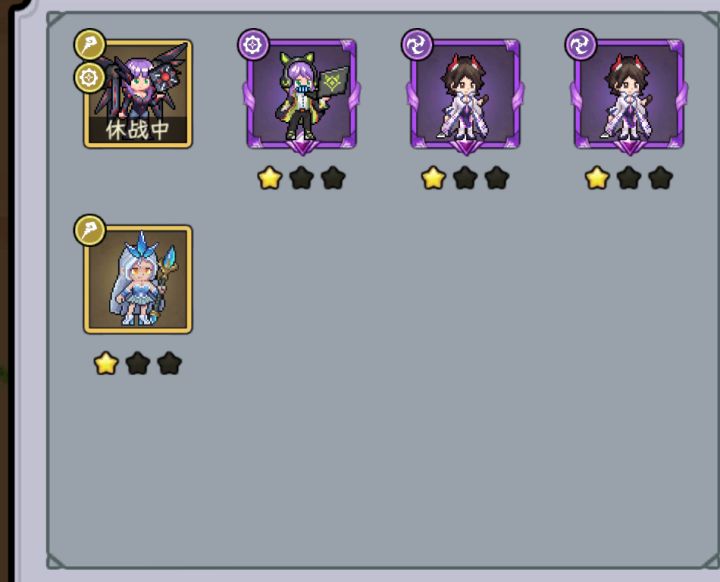Screen dimensions: 720x582
Task: Click the middle empty star under third card
Action: [465, 178]
